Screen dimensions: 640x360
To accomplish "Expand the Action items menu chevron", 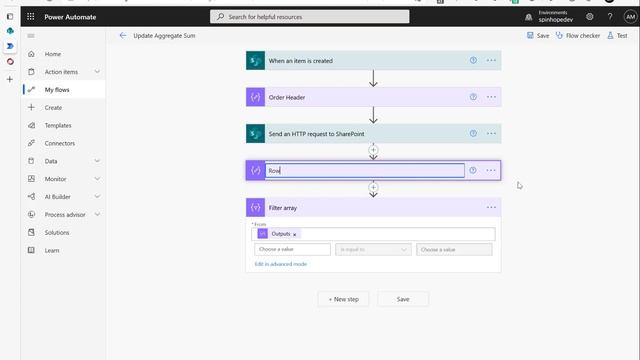I will pos(97,72).
